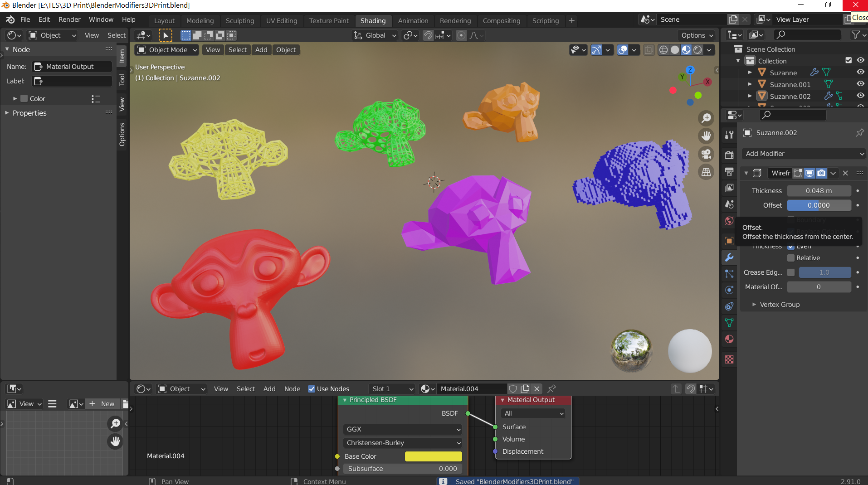
Task: Select the Modifier Properties wrench icon
Action: (x=729, y=257)
